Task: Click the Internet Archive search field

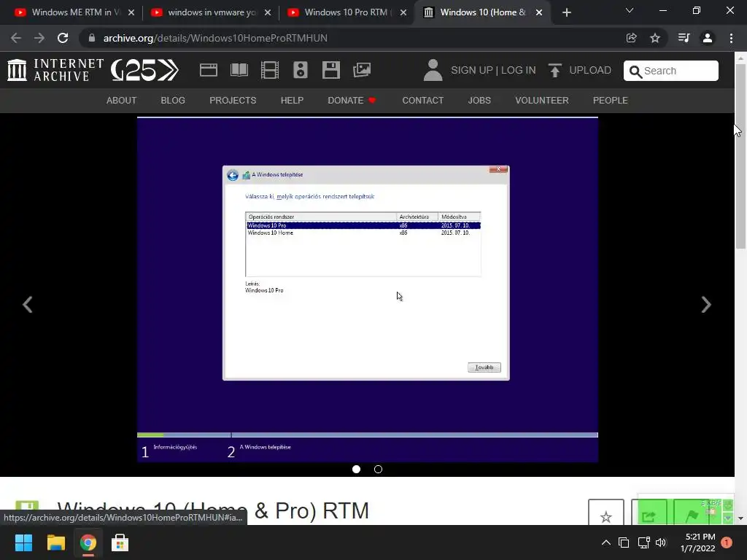Action: (x=671, y=71)
